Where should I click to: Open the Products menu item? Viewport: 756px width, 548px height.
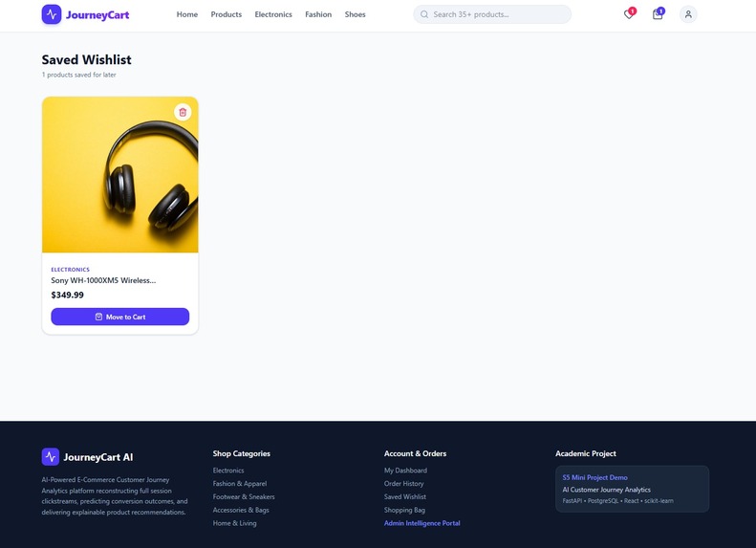point(227,14)
